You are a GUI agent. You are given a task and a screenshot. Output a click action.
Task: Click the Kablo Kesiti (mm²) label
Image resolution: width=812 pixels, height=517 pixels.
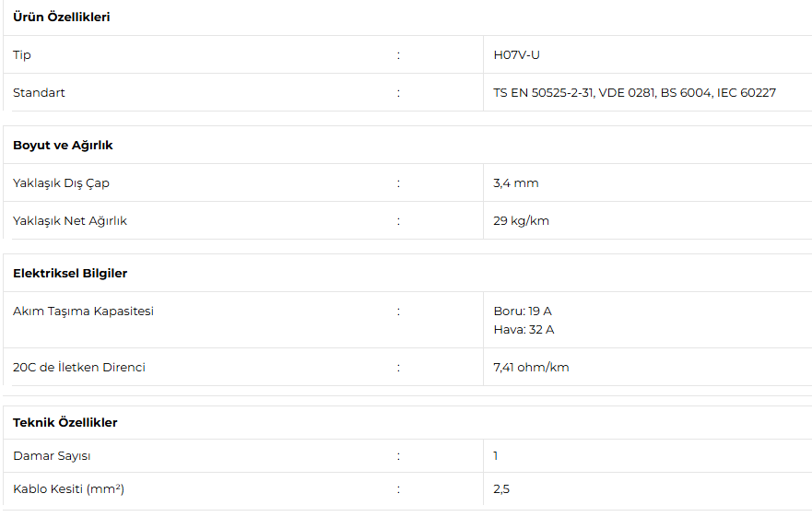tap(68, 489)
